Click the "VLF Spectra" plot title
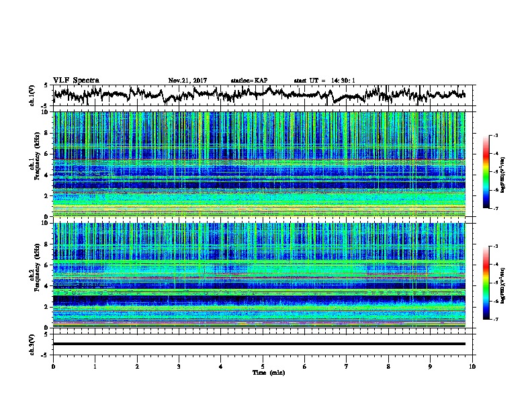 pyautogui.click(x=76, y=81)
